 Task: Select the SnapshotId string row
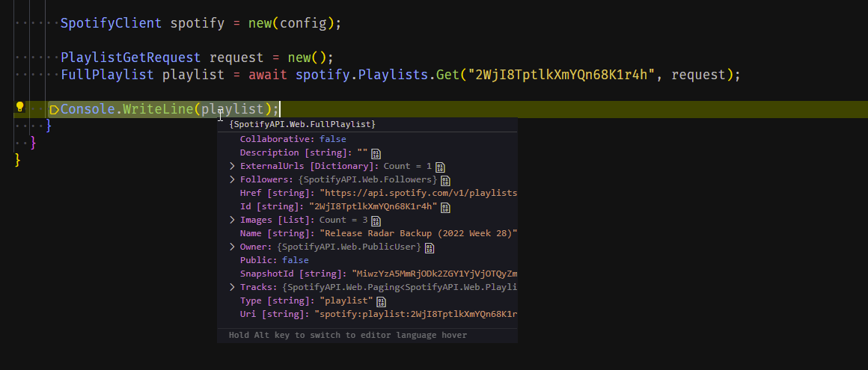click(x=367, y=274)
